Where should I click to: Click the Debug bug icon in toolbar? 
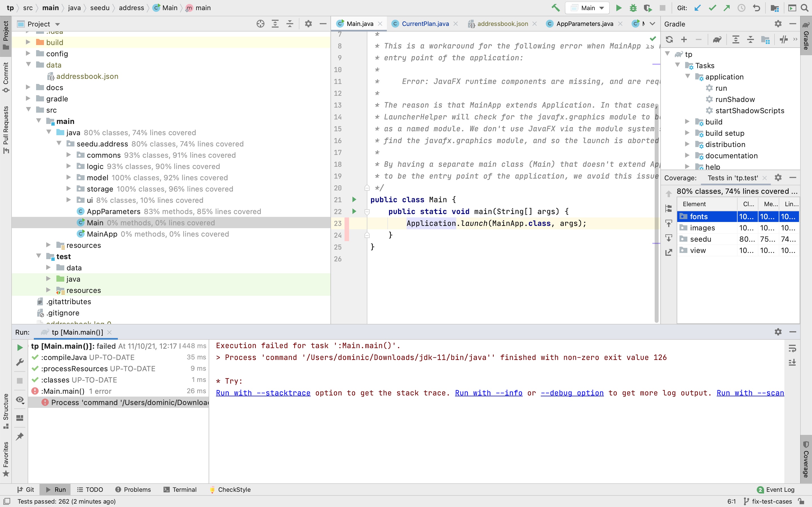633,8
